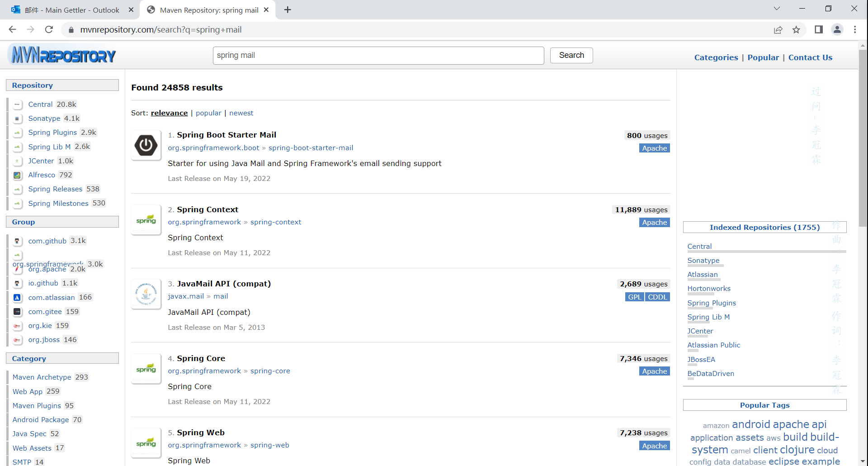The image size is (868, 466).
Task: Click the GPL license badge
Action: [x=635, y=297]
